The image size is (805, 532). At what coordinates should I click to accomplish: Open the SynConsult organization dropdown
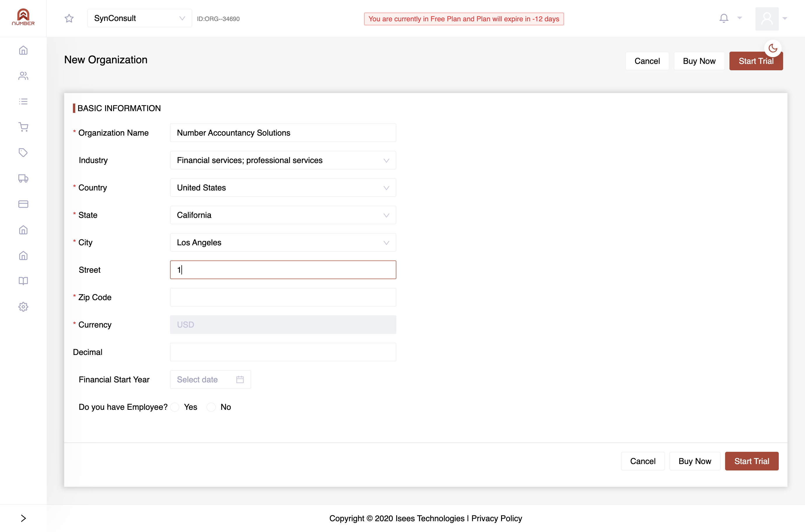point(139,18)
